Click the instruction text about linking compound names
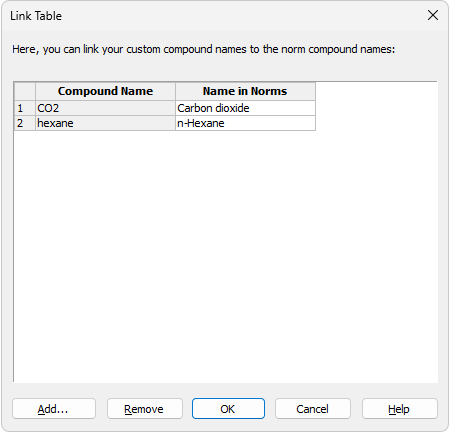Screen dimensions: 449x433 click(x=203, y=49)
